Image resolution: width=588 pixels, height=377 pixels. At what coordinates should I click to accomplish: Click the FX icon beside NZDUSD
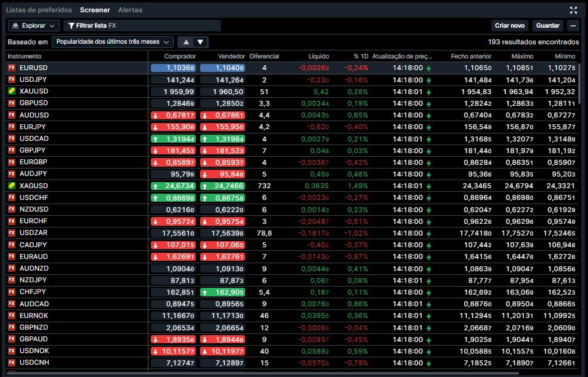coord(12,209)
